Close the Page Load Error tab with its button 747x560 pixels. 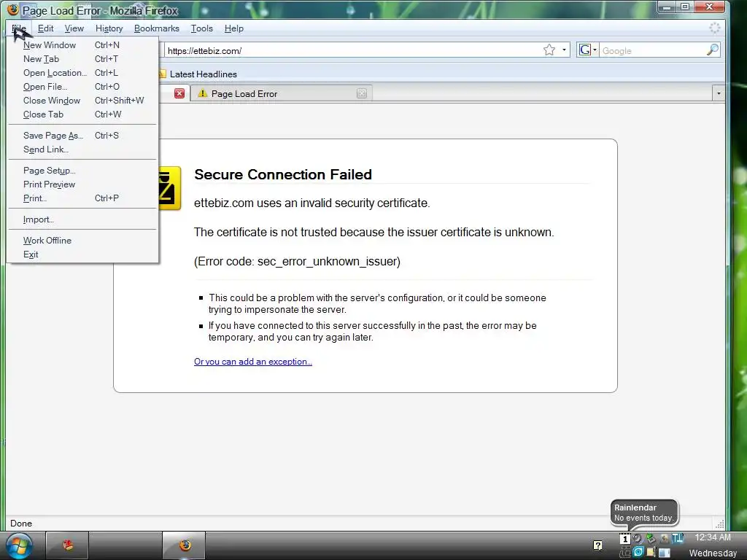click(362, 93)
